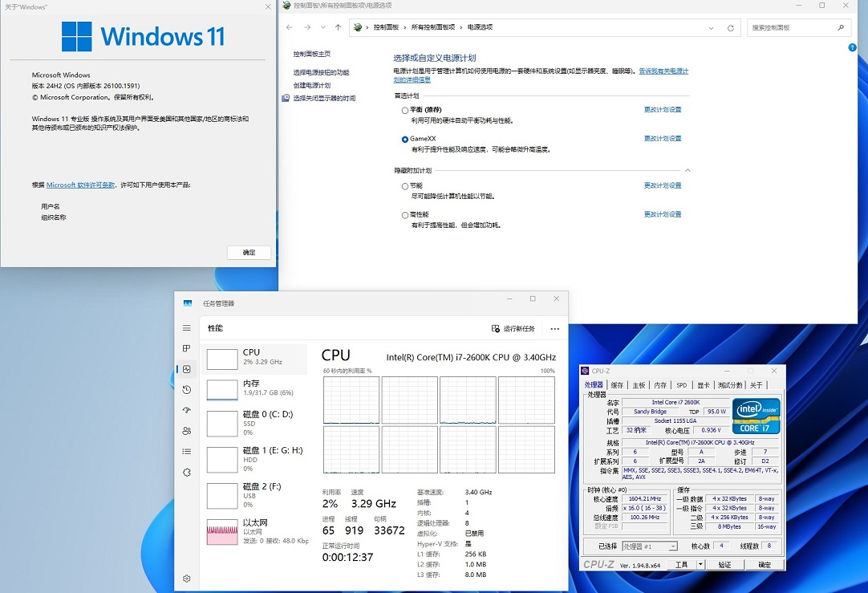Select 以太网 Ethernet performance item
This screenshot has height=593, width=868.
(x=254, y=531)
